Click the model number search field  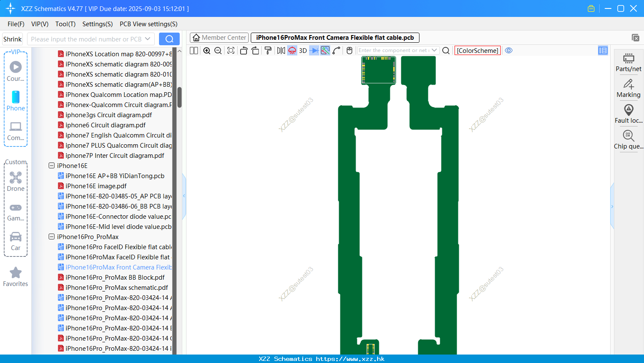(86, 39)
